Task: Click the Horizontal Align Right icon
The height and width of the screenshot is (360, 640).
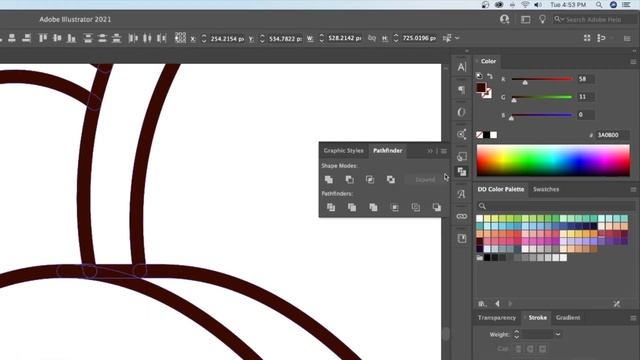Action: [x=27, y=38]
